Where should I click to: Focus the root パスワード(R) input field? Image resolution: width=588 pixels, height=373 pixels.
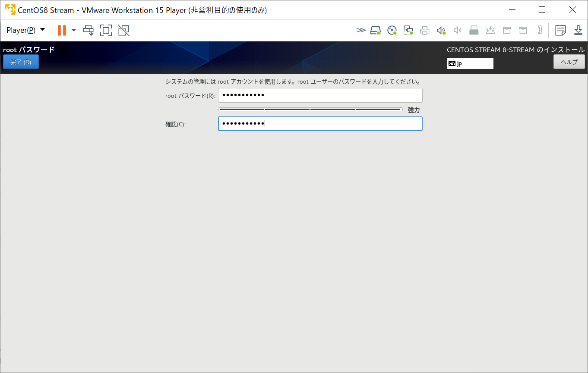[320, 95]
